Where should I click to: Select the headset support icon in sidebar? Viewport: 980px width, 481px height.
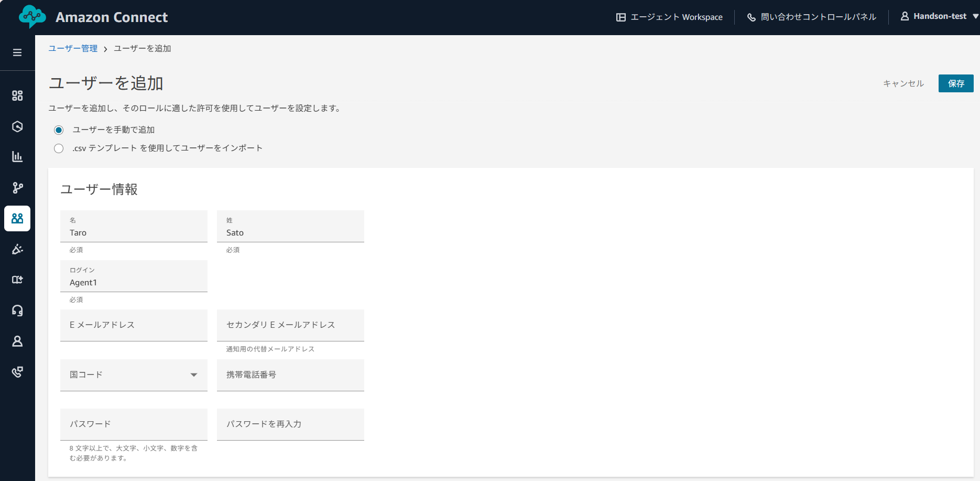pos(17,311)
